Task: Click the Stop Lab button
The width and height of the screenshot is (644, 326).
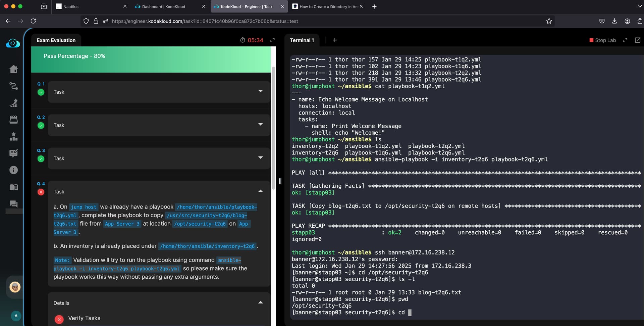Action: [x=602, y=40]
